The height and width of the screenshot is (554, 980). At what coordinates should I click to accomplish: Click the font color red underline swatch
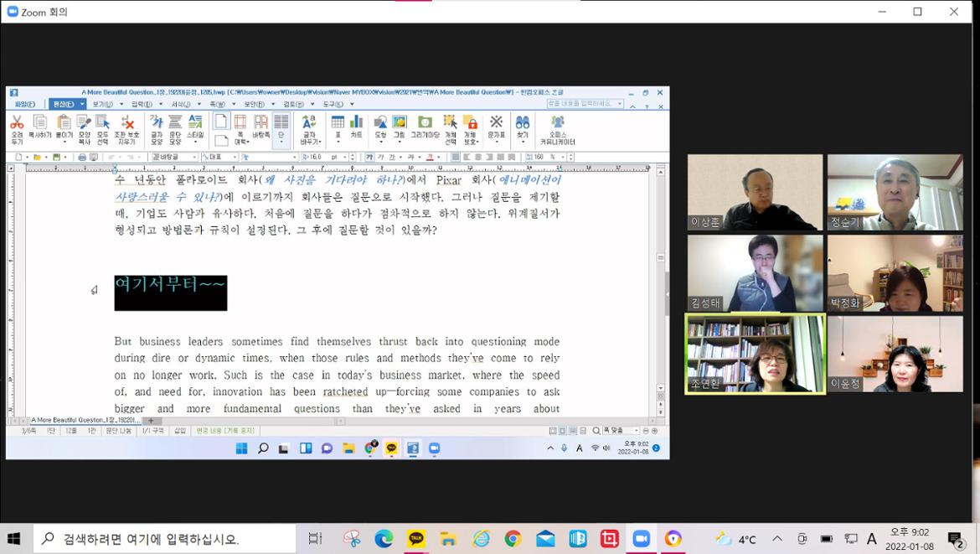point(430,157)
